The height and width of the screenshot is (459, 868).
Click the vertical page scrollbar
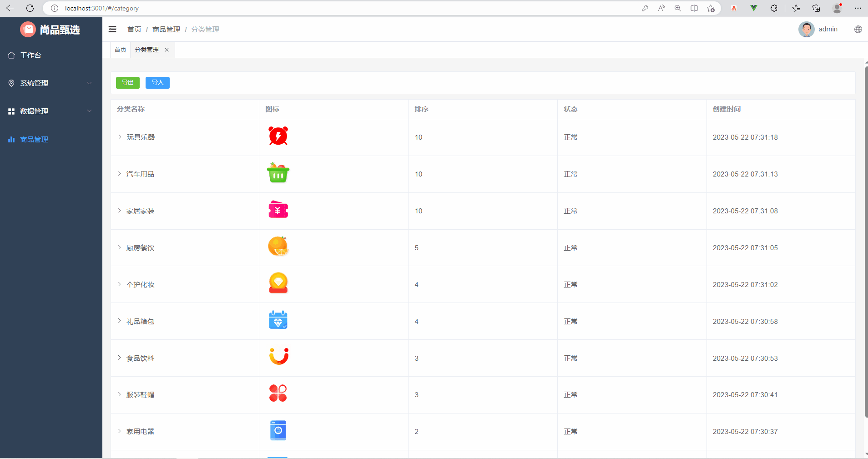click(866, 241)
